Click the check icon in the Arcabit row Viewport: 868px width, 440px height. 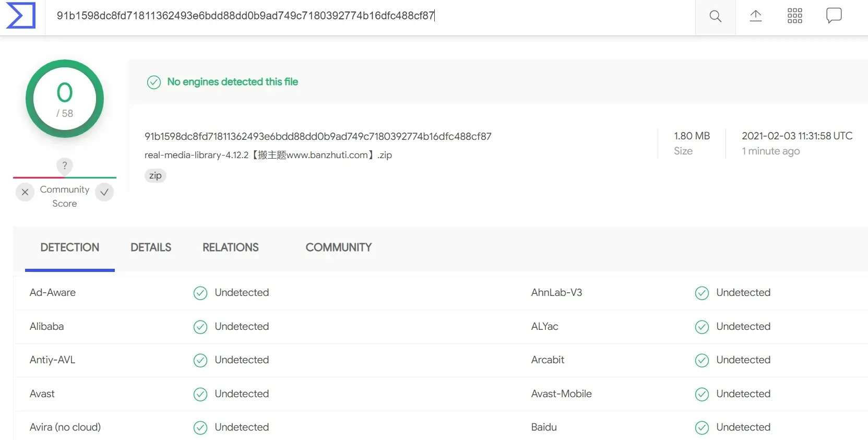(x=702, y=361)
